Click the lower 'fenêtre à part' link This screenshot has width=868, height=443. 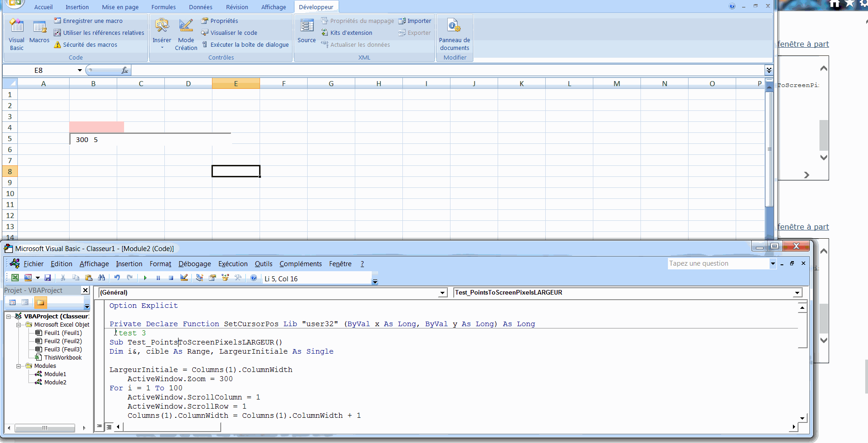[803, 227]
